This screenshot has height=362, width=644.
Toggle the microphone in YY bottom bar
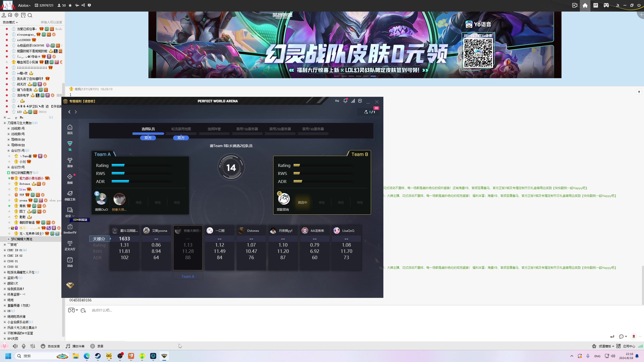[x=24, y=346]
